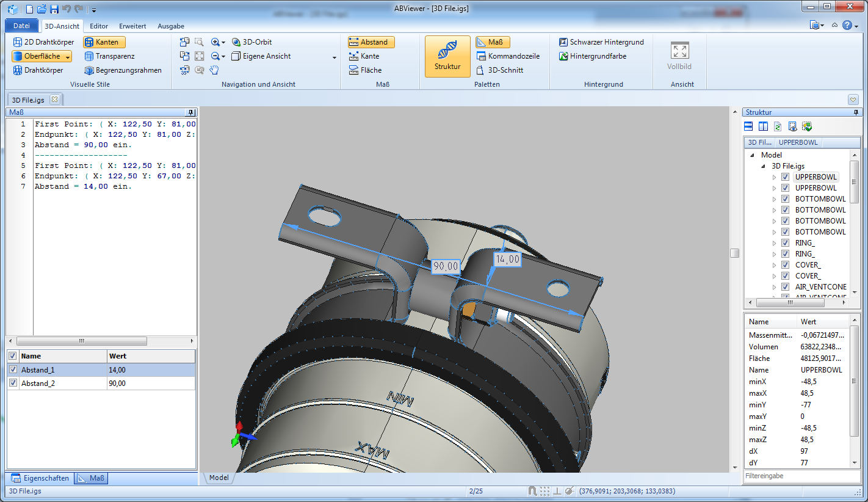Switch to the Eigenschaften panel tab
The width and height of the screenshot is (868, 502).
click(40, 478)
